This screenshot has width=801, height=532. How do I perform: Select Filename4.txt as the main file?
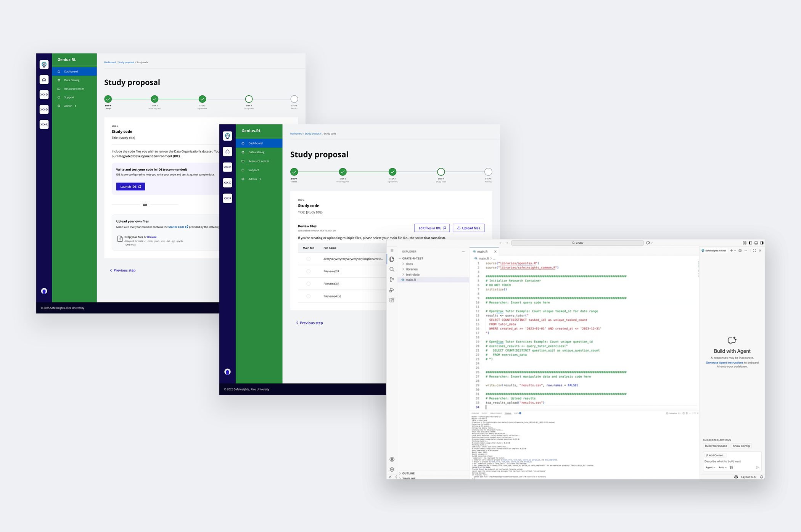pos(308,296)
